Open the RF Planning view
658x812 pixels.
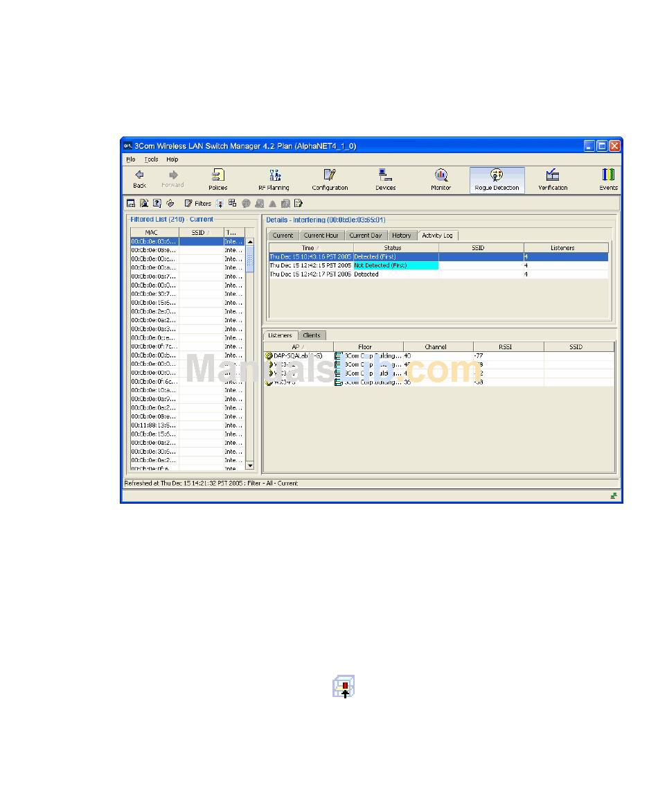click(x=274, y=179)
